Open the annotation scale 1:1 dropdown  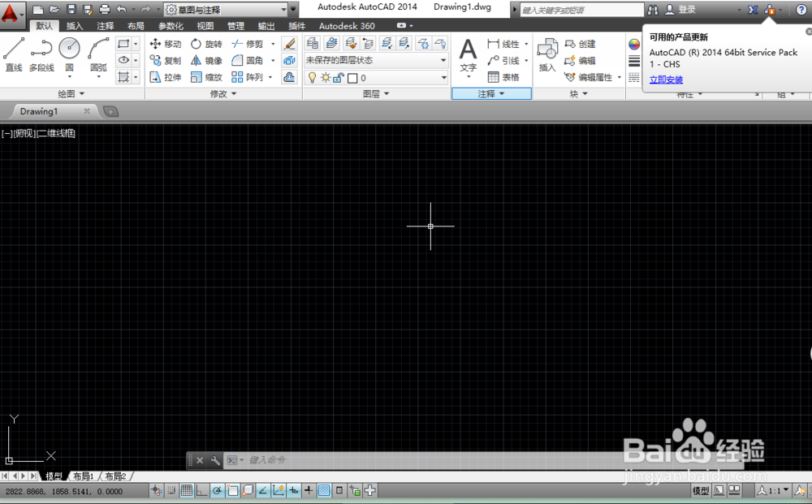[x=774, y=490]
